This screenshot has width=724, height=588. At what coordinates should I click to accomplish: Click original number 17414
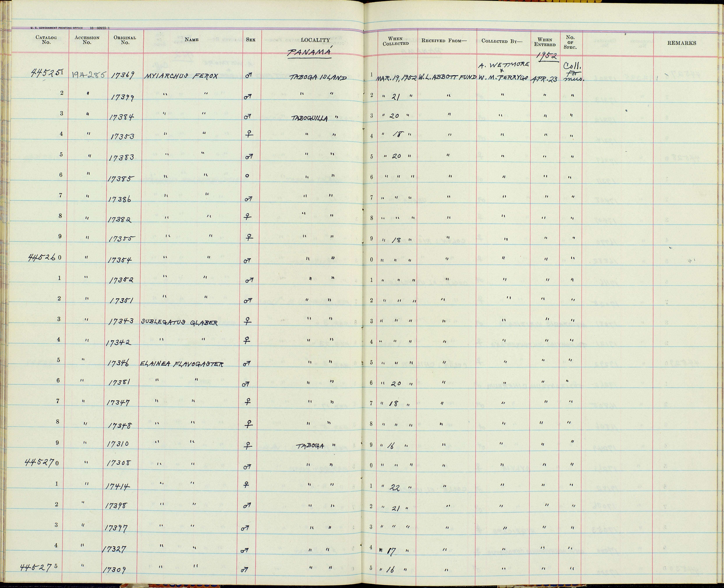pyautogui.click(x=118, y=487)
